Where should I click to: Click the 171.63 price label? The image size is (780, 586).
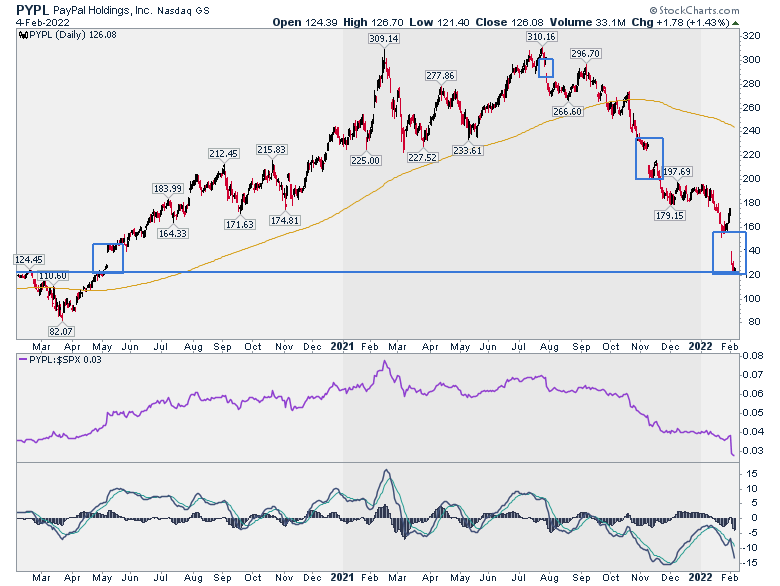pyautogui.click(x=240, y=224)
